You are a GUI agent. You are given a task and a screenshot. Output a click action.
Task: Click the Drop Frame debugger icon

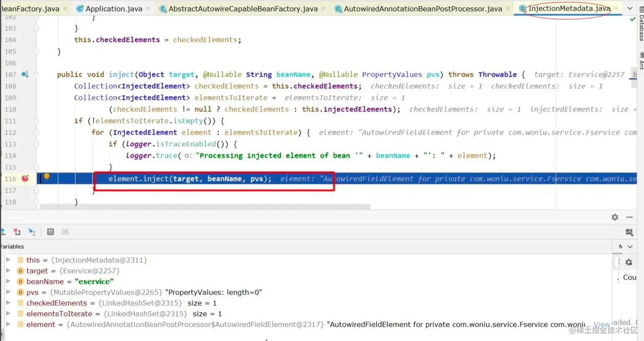tap(17, 232)
